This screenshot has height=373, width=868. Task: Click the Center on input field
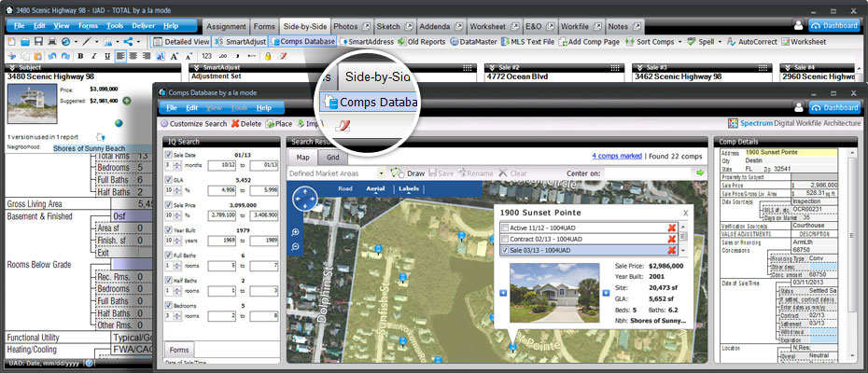(x=649, y=173)
